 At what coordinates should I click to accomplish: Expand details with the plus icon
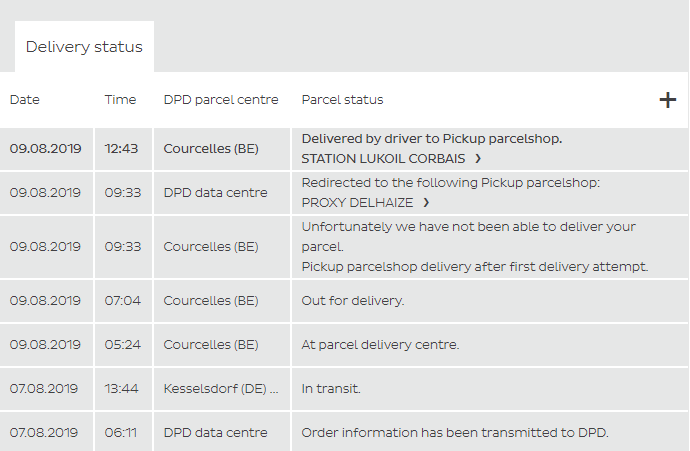[668, 100]
